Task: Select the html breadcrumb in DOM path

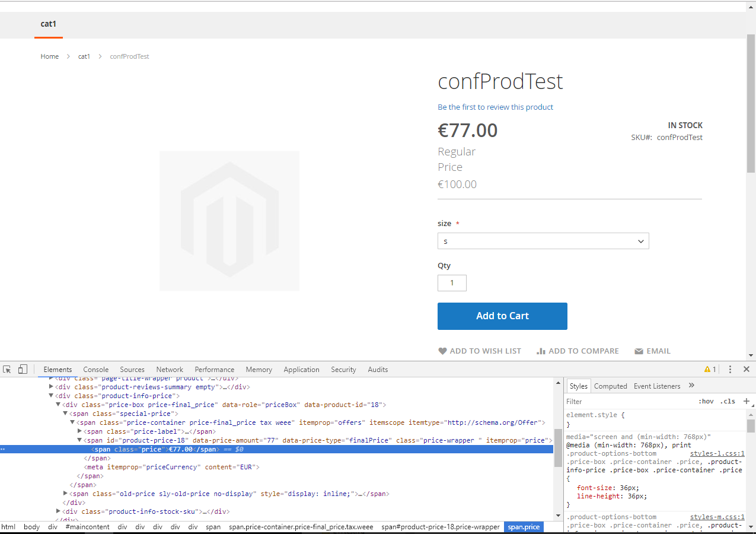Action: pos(8,527)
